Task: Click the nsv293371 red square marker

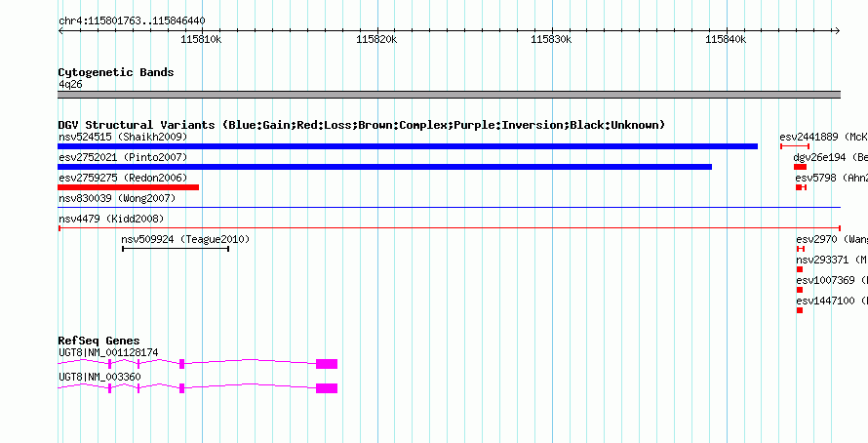Action: coord(800,269)
